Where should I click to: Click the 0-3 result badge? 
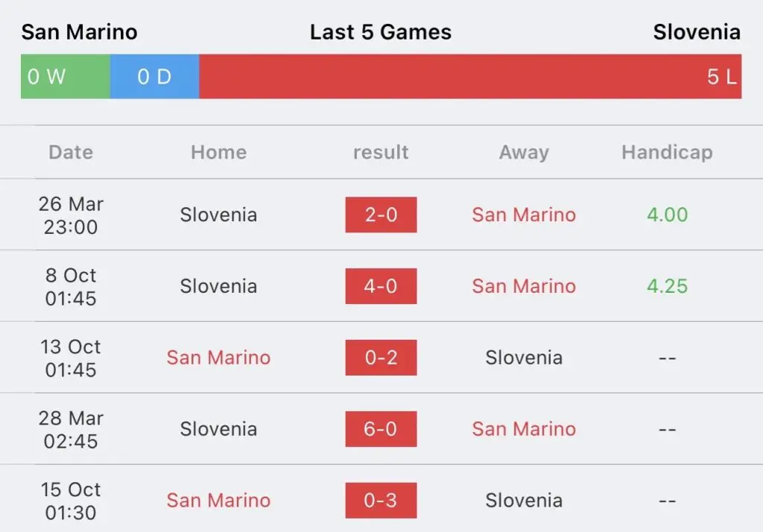pyautogui.click(x=381, y=501)
